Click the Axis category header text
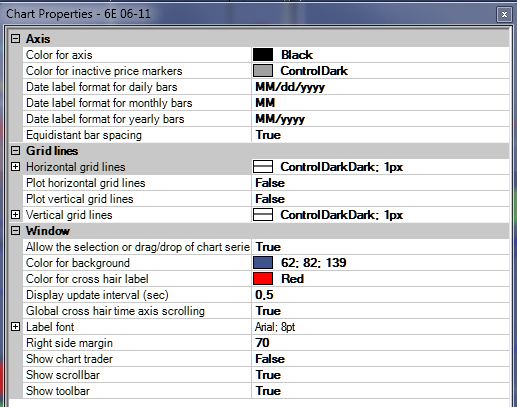 [x=38, y=39]
